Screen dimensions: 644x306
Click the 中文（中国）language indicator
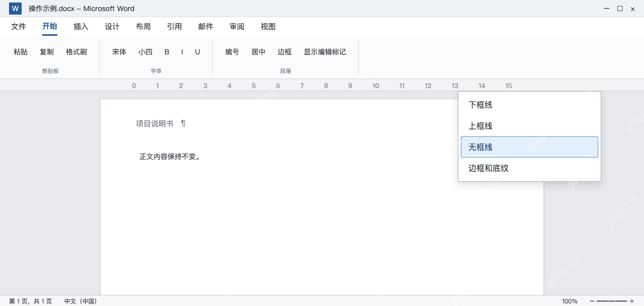[80, 301]
